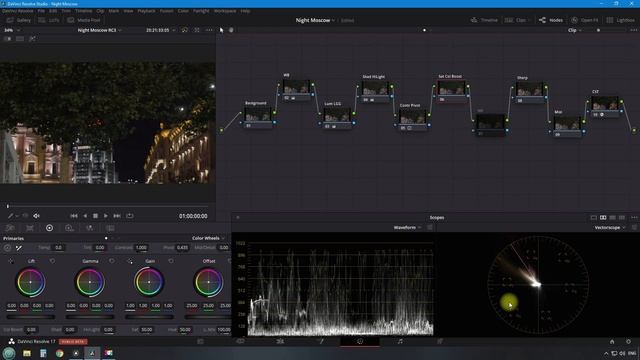Pick black point beside Lift label
The width and height of the screenshot is (640, 360).
click(11, 261)
